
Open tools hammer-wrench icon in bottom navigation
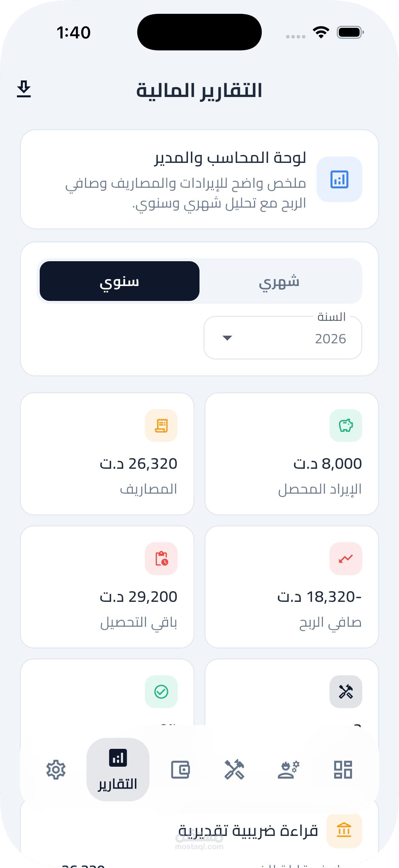[234, 770]
